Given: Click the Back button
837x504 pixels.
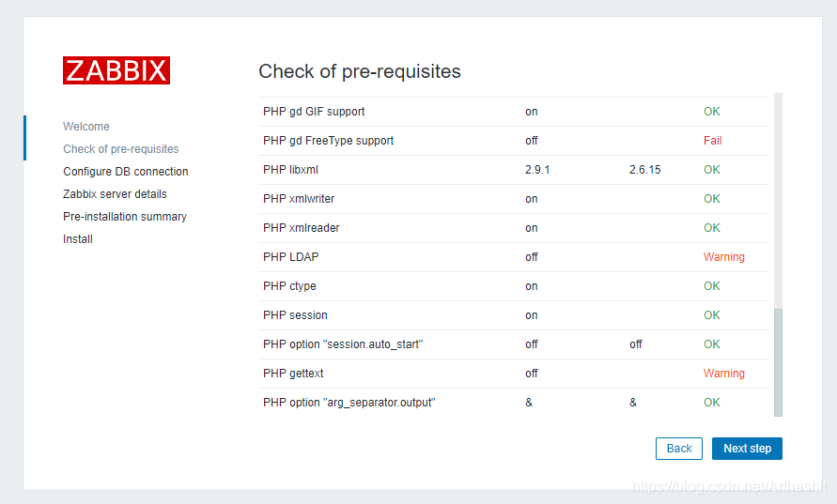Looking at the screenshot, I should (x=679, y=449).
